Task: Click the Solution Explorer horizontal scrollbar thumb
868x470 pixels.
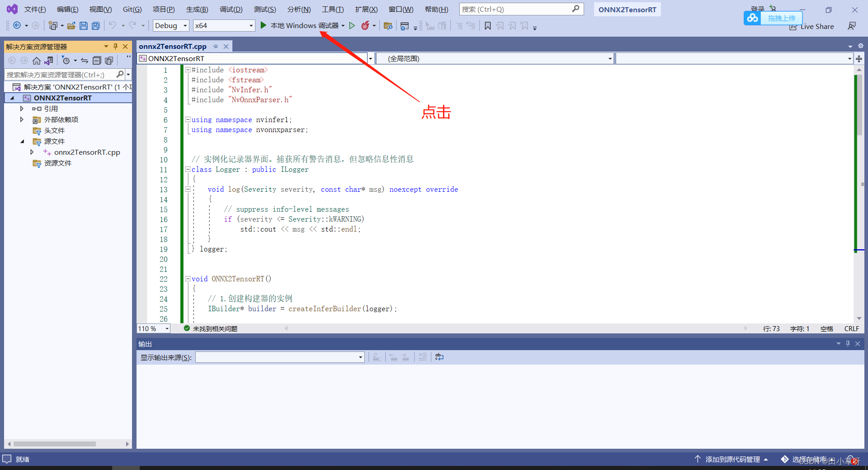Action: click(54, 444)
